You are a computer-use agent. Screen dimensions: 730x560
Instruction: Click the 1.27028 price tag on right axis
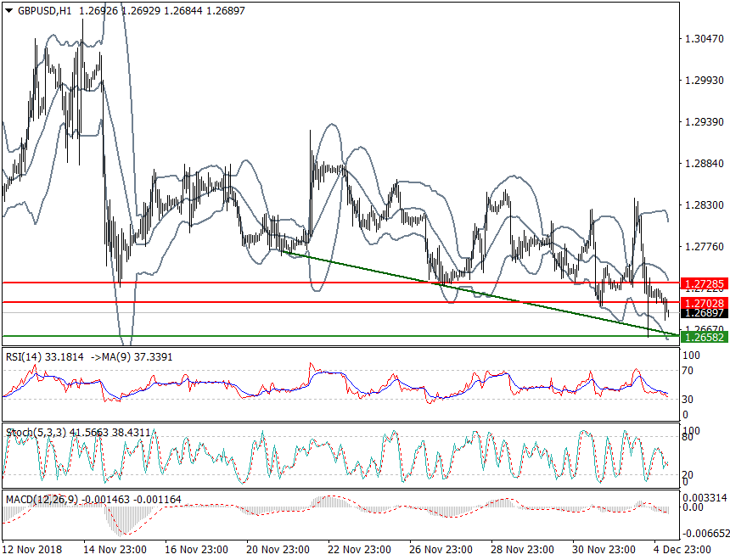tap(705, 302)
